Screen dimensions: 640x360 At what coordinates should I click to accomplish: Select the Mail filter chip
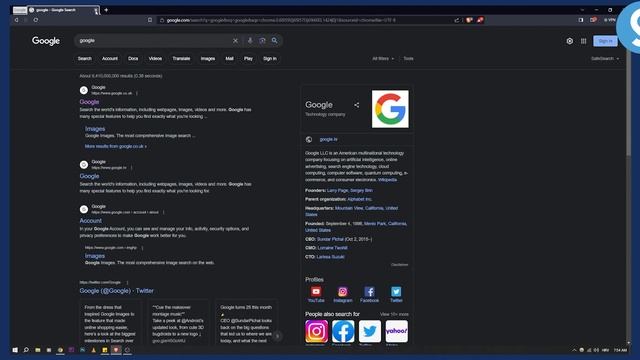(229, 59)
